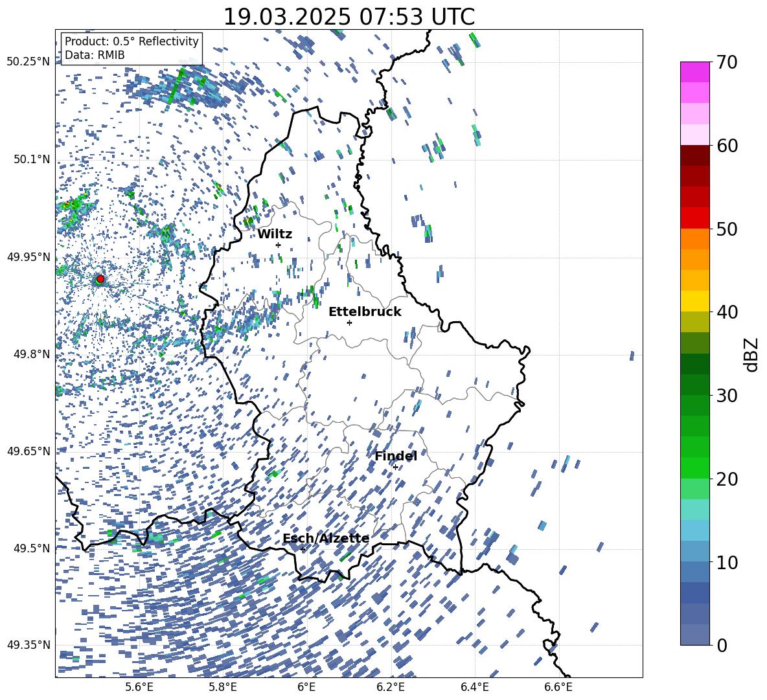
Task: Click the 6°E longitude label
Action: click(306, 687)
